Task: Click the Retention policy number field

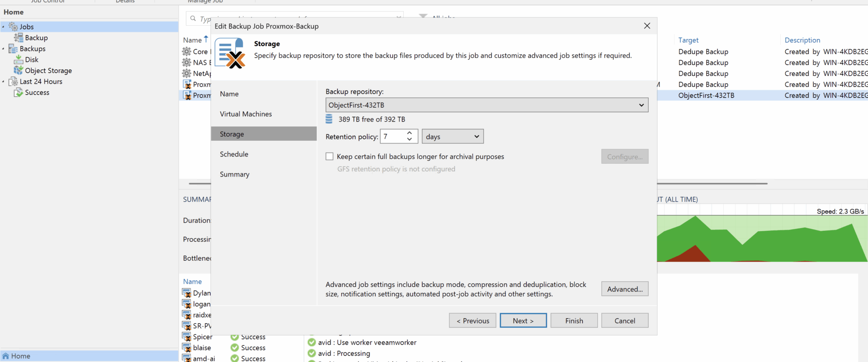Action: pos(392,137)
